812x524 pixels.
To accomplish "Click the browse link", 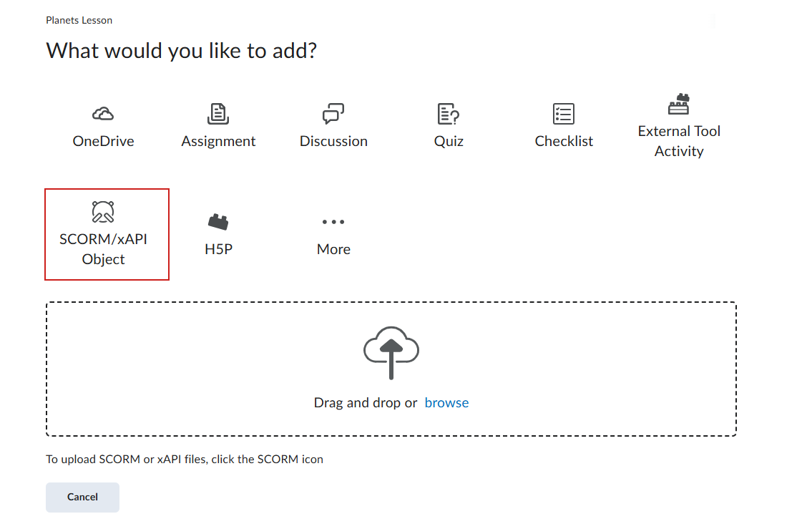I will (x=446, y=403).
